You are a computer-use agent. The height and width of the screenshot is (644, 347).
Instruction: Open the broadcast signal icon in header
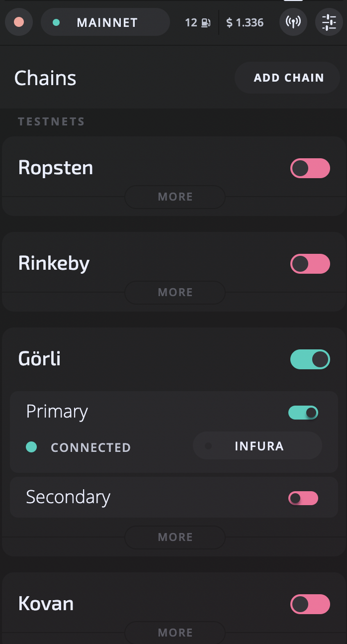coord(293,22)
